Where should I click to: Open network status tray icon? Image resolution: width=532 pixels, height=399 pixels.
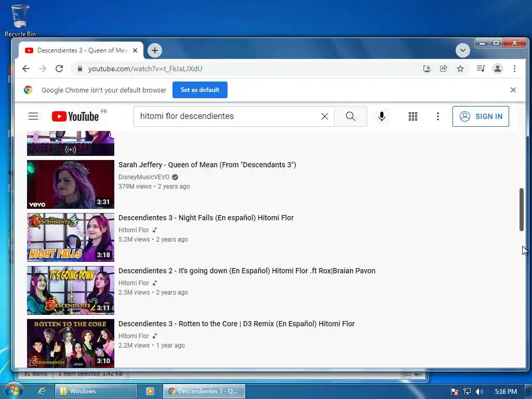(x=467, y=392)
